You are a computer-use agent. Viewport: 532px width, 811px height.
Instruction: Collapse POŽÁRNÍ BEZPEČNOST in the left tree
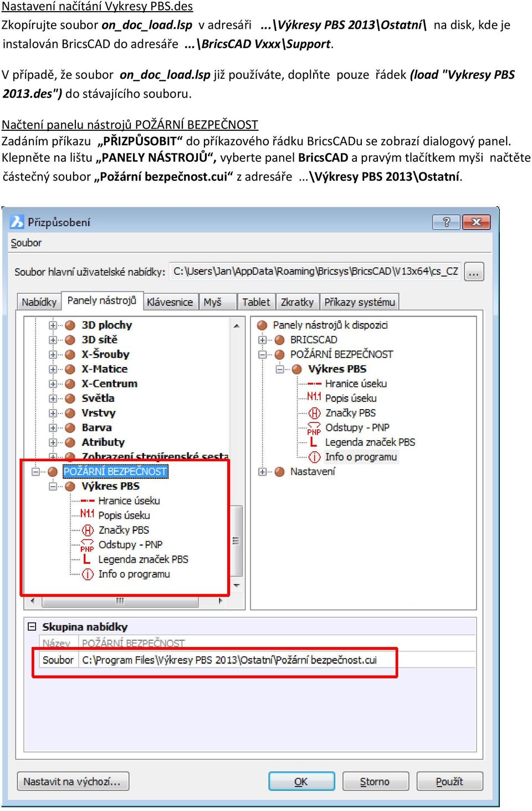[x=36, y=472]
